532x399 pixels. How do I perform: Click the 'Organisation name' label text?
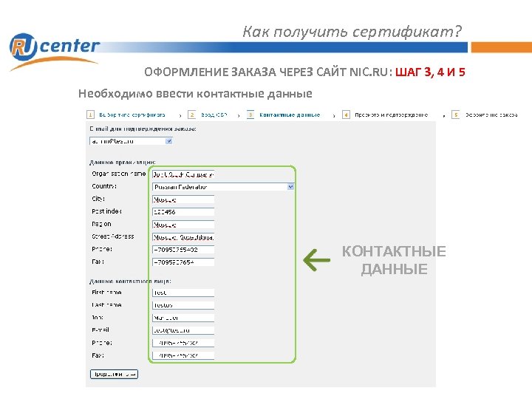click(x=118, y=174)
